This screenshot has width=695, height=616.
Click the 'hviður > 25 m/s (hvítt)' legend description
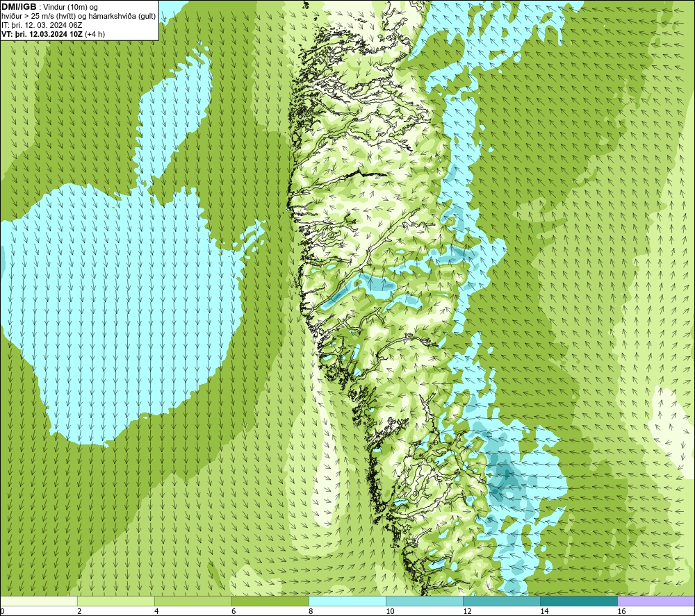point(38,17)
